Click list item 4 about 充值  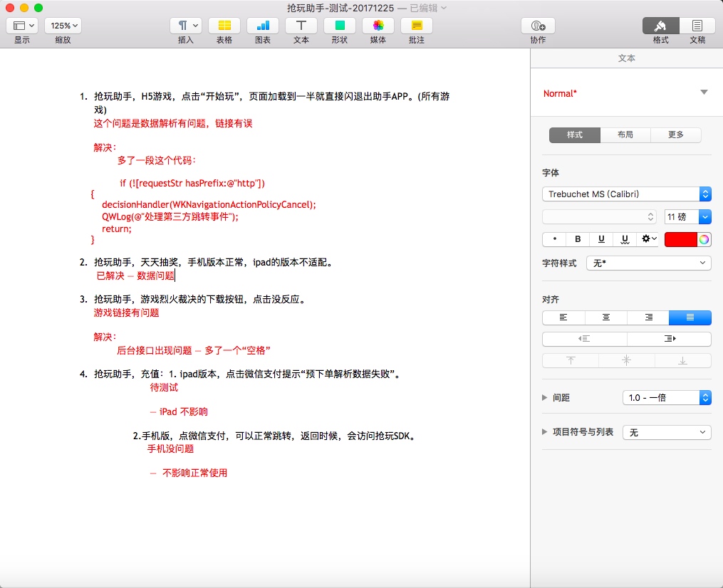click(241, 374)
